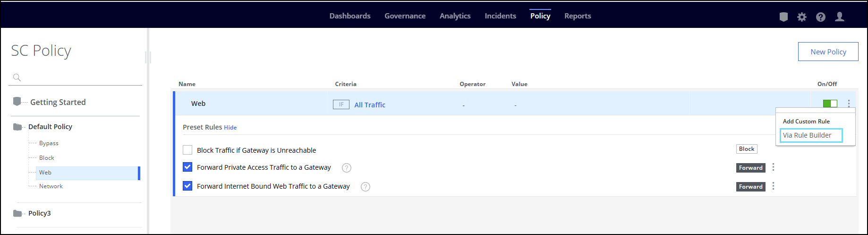The width and height of the screenshot is (868, 235).
Task: Click the New Policy button
Action: [828, 52]
